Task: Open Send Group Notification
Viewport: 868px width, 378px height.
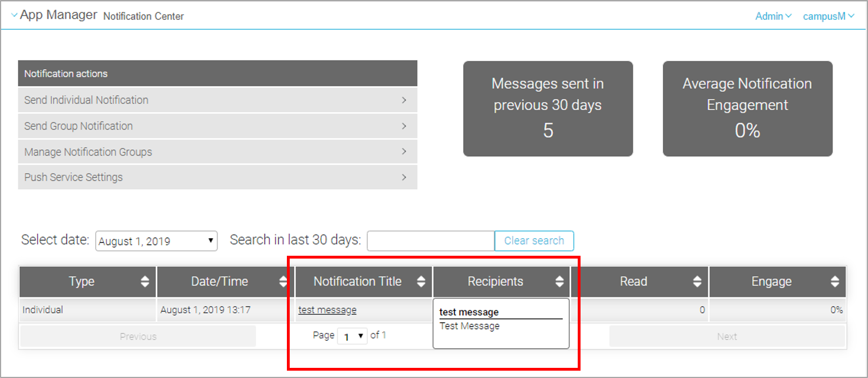Action: click(x=218, y=126)
